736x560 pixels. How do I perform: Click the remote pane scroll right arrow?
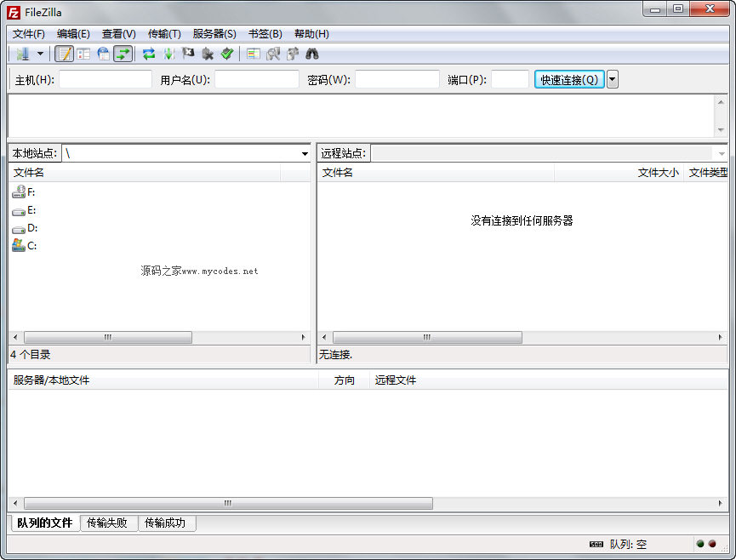coord(721,338)
